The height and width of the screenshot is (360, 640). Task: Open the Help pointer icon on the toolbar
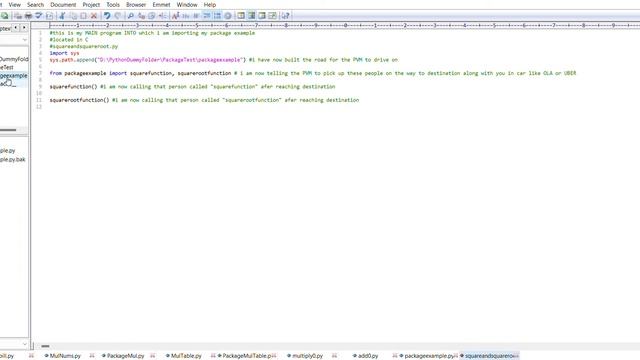pyautogui.click(x=285, y=16)
